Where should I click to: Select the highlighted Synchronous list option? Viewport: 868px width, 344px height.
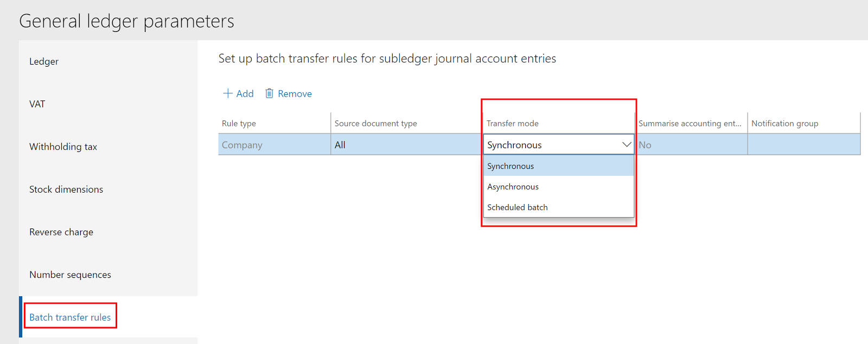coord(510,166)
